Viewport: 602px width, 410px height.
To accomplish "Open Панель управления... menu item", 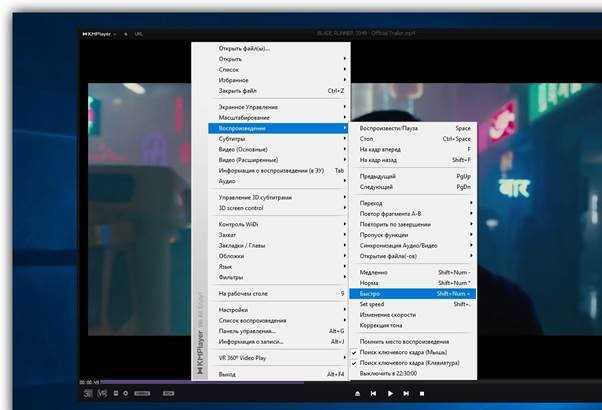I will point(278,331).
